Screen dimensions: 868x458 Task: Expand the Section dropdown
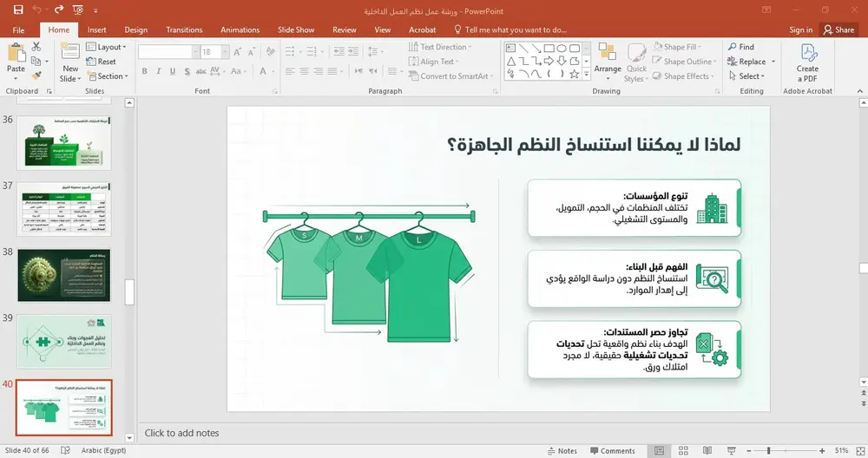pyautogui.click(x=108, y=76)
